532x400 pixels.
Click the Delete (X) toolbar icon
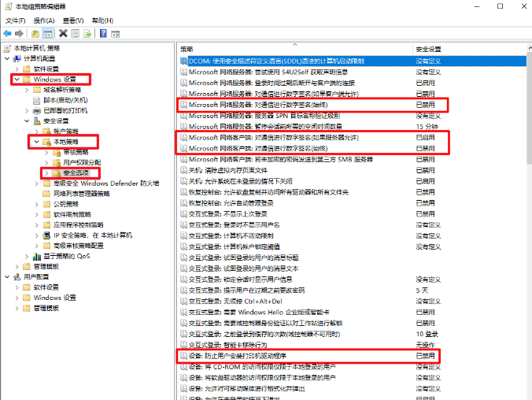point(63,34)
